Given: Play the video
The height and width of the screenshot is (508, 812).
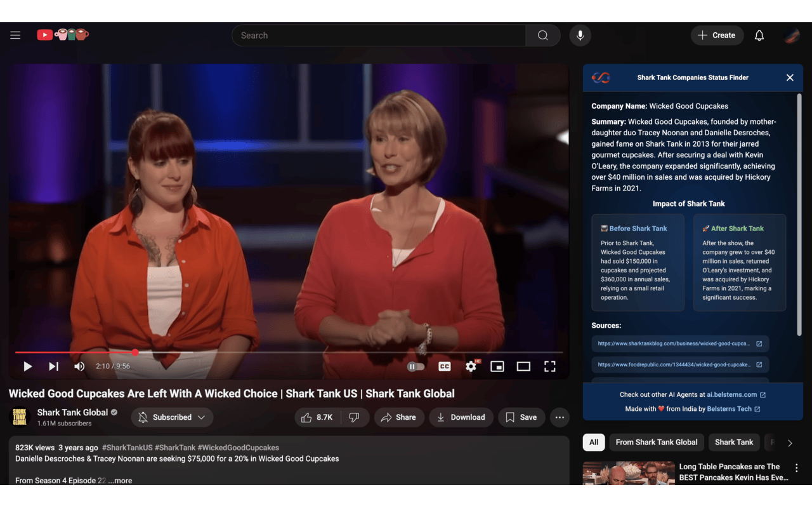Looking at the screenshot, I should point(27,366).
